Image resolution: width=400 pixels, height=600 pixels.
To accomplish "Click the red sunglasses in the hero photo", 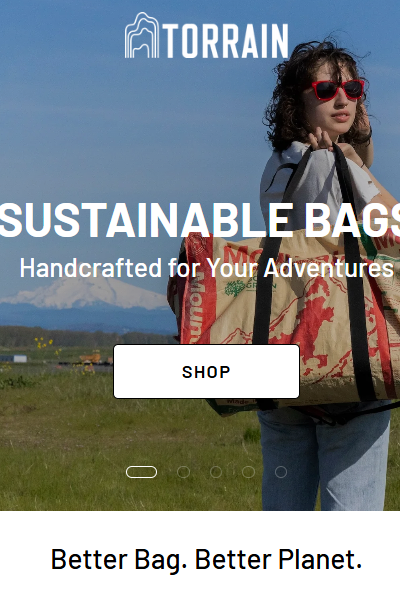I will (338, 90).
